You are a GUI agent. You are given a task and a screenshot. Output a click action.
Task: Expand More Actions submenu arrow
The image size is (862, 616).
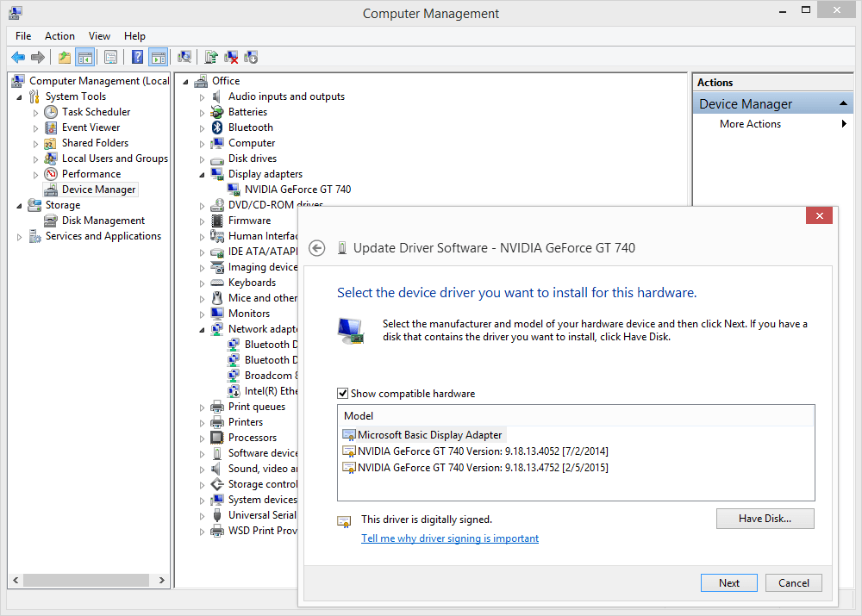coord(844,124)
